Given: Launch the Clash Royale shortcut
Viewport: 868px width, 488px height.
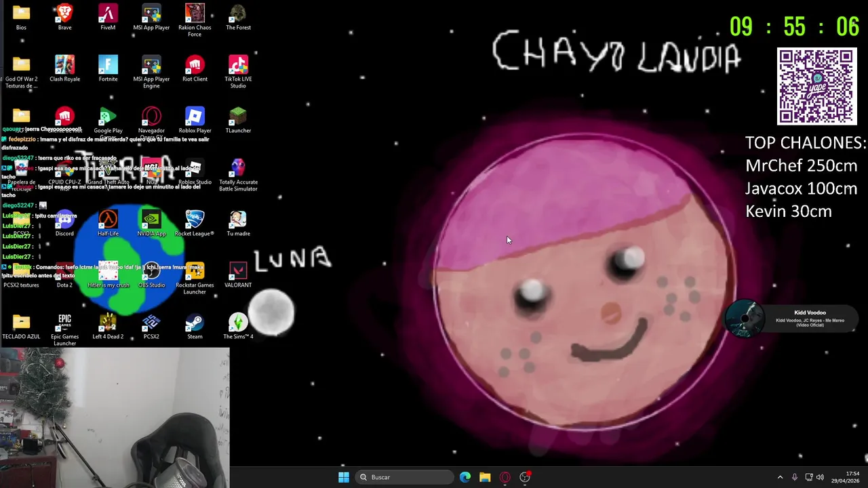Looking at the screenshot, I should click(x=64, y=69).
